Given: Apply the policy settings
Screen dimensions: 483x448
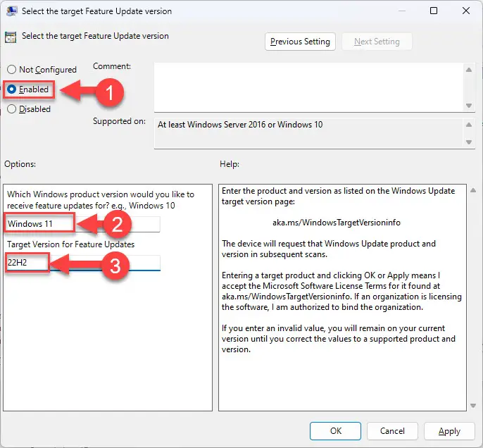Looking at the screenshot, I should coord(449,431).
